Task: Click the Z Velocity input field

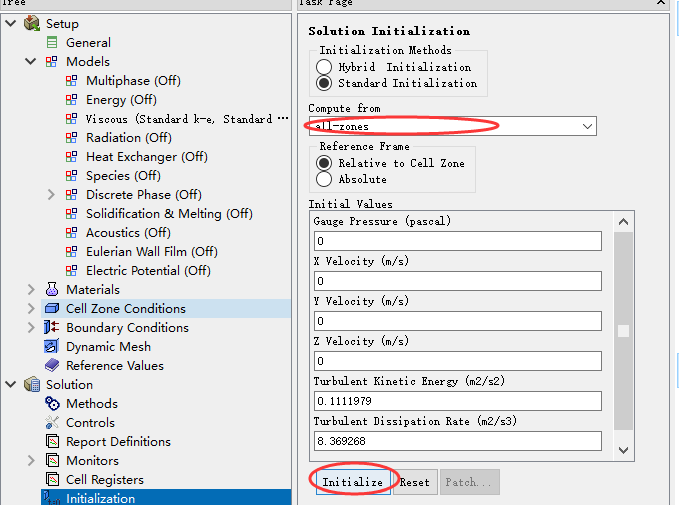Action: pos(458,361)
